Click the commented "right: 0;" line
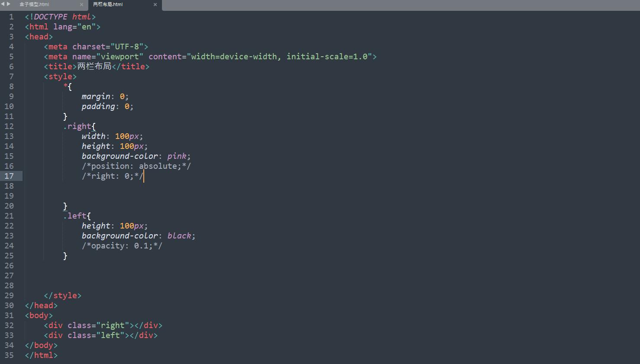Image resolution: width=640 pixels, height=364 pixels. pos(113,176)
